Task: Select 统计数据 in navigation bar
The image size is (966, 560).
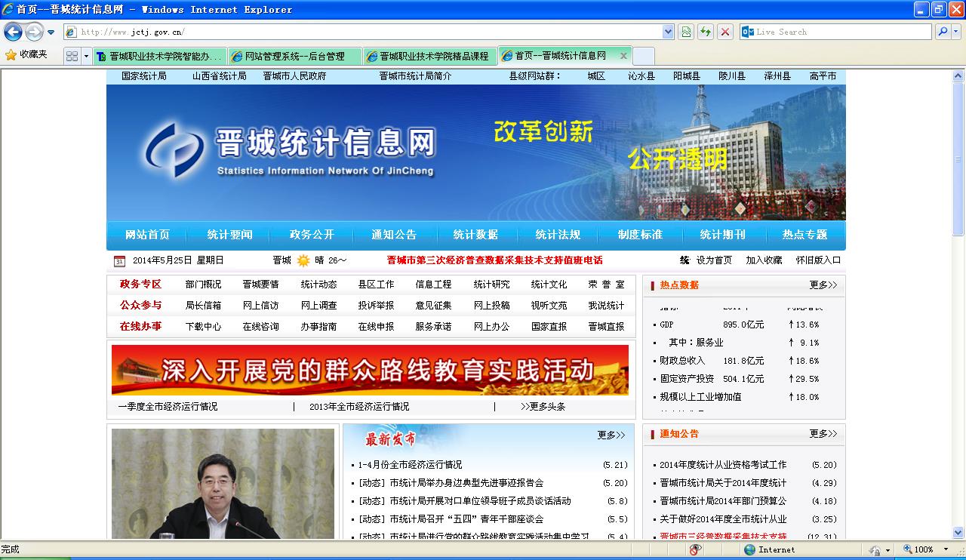Action: [475, 235]
